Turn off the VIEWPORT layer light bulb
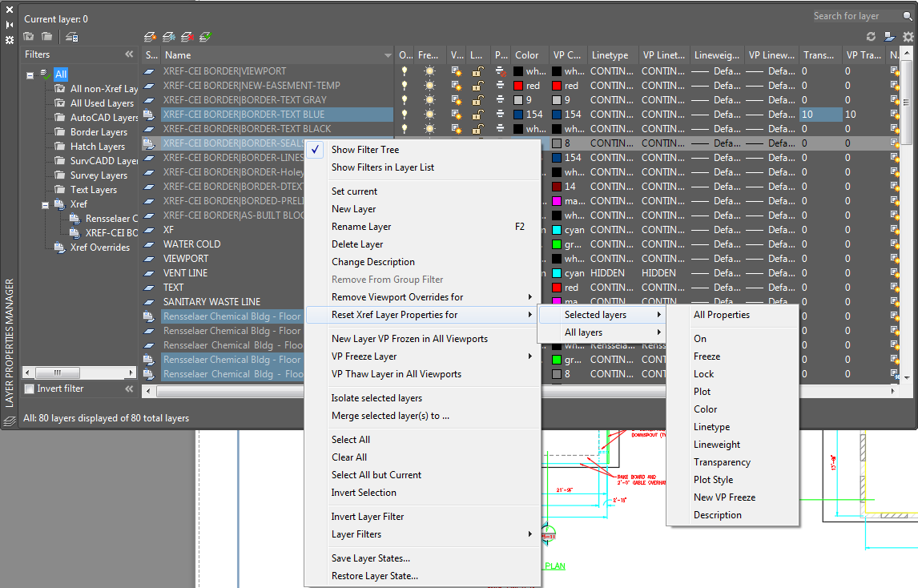Screen dimensions: 918x588 405,71
